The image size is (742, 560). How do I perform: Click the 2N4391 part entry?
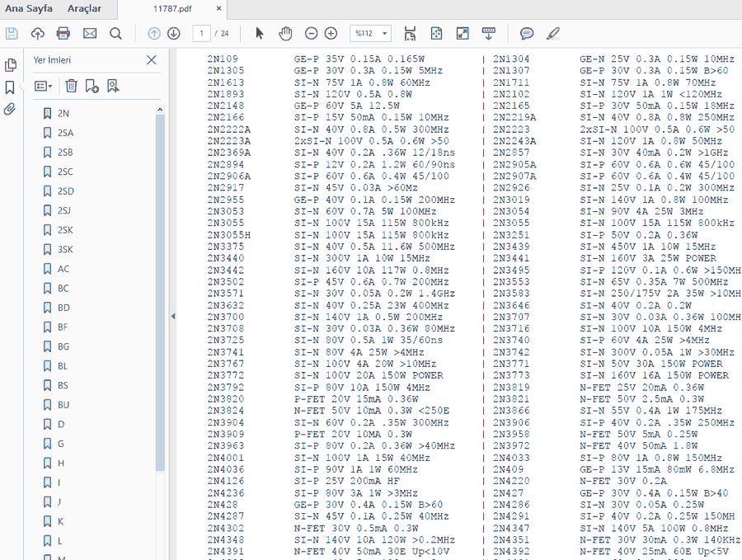tap(226, 552)
